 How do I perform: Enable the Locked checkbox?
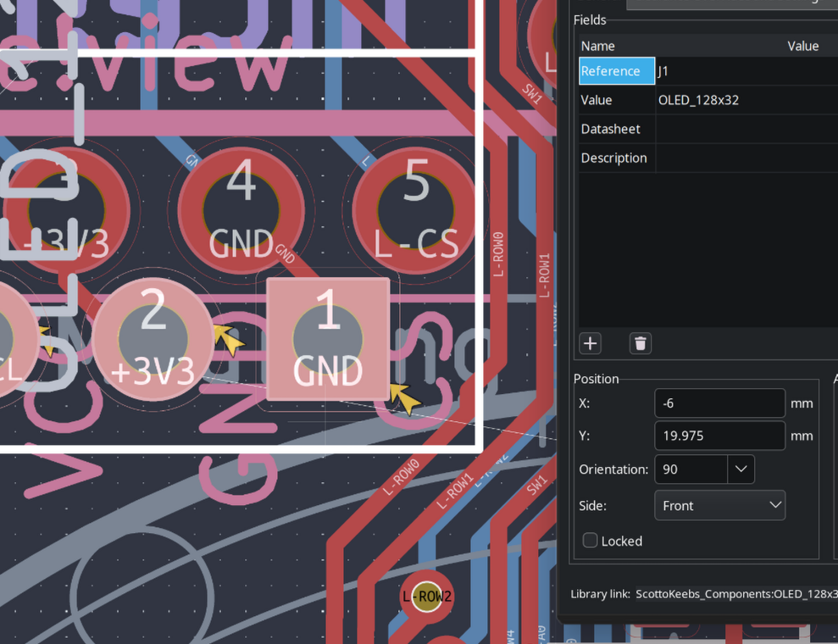591,541
